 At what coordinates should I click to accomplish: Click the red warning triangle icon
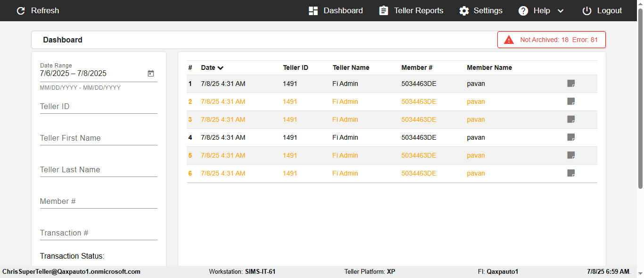[509, 40]
